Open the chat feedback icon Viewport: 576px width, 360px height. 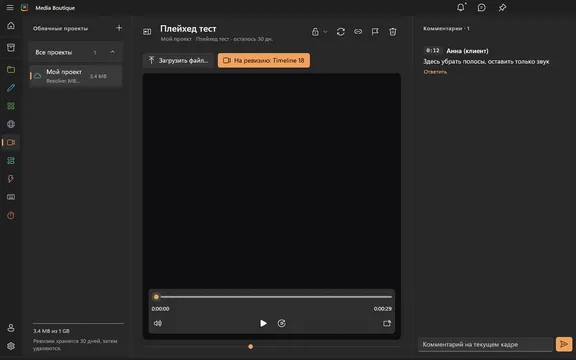click(482, 7)
